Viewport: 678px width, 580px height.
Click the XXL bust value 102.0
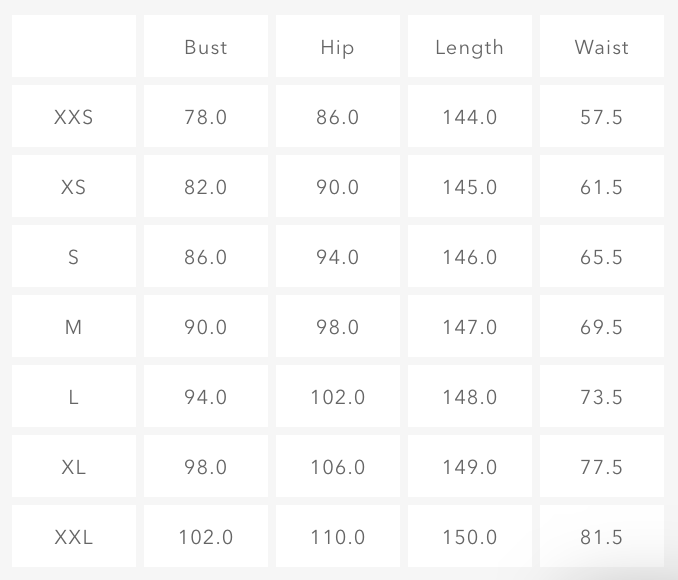point(206,537)
